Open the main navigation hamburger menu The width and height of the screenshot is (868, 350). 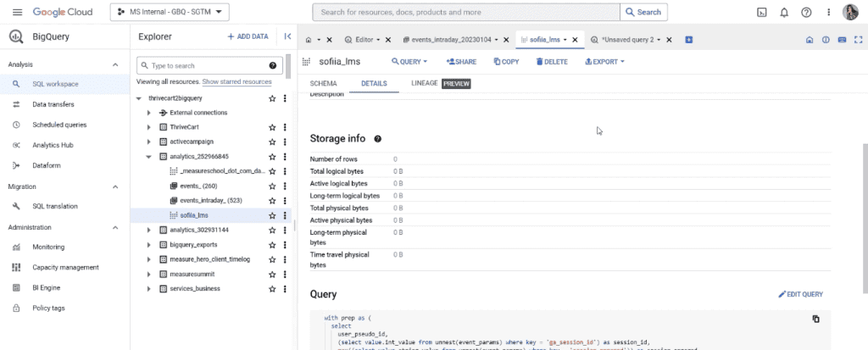(x=17, y=12)
